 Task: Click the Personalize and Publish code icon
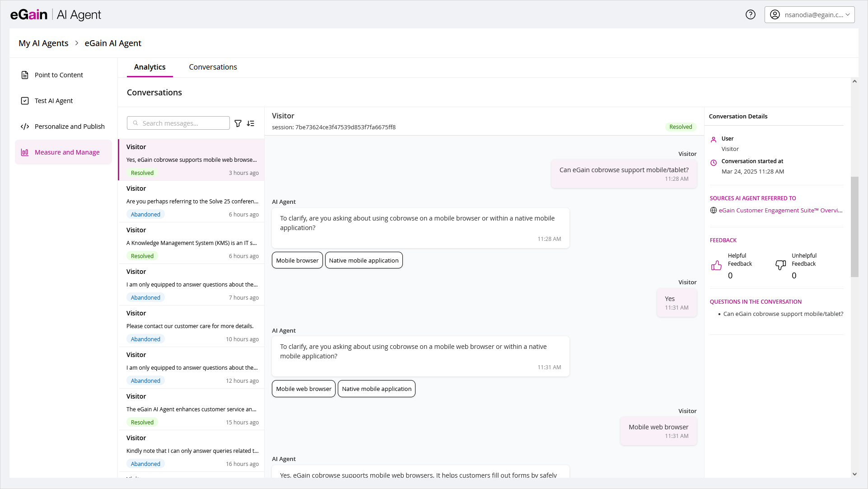[25, 127]
